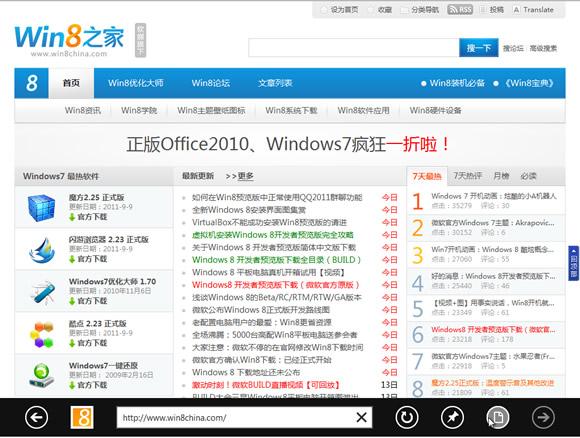This screenshot has height=438, width=580.
Task: Open green article 虚拟机安装Windows 8开发者预览版完全攻略
Action: click(273, 235)
